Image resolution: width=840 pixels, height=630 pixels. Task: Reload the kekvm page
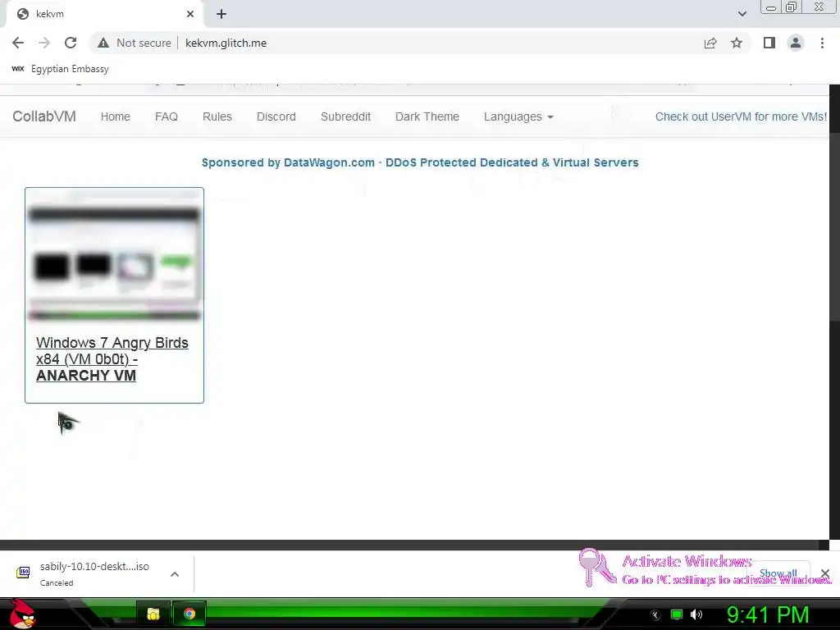coord(71,43)
